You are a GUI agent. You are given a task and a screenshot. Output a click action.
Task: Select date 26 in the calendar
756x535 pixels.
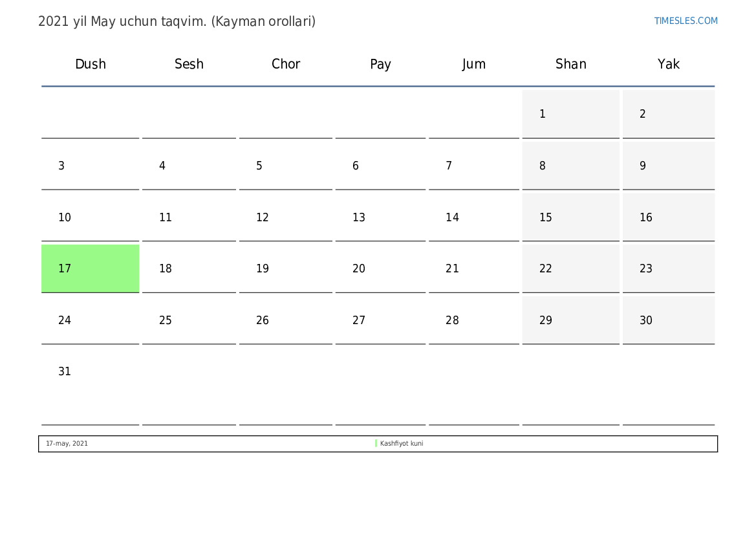click(285, 320)
